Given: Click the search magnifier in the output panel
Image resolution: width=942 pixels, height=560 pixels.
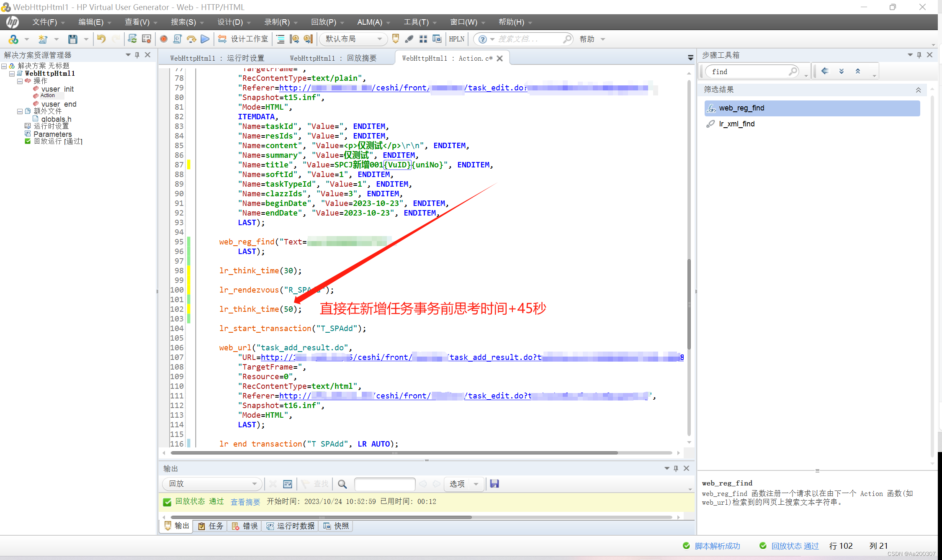Looking at the screenshot, I should 342,484.
